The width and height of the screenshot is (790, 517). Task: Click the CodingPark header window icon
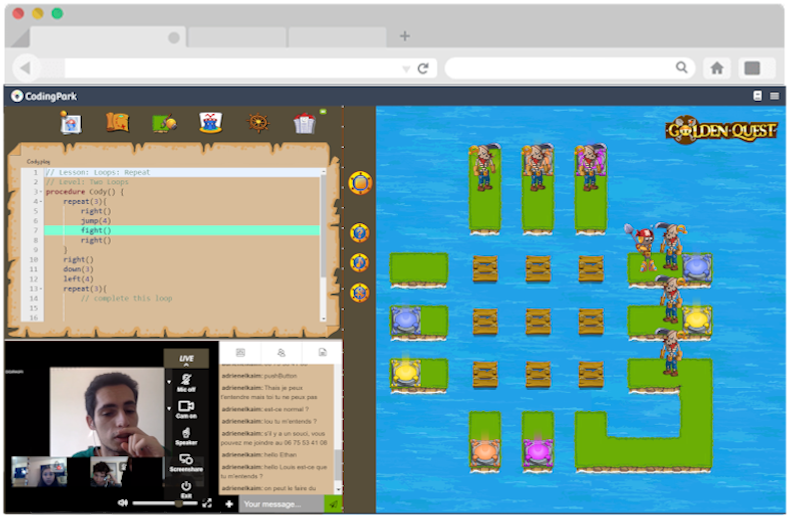pyautogui.click(x=757, y=96)
